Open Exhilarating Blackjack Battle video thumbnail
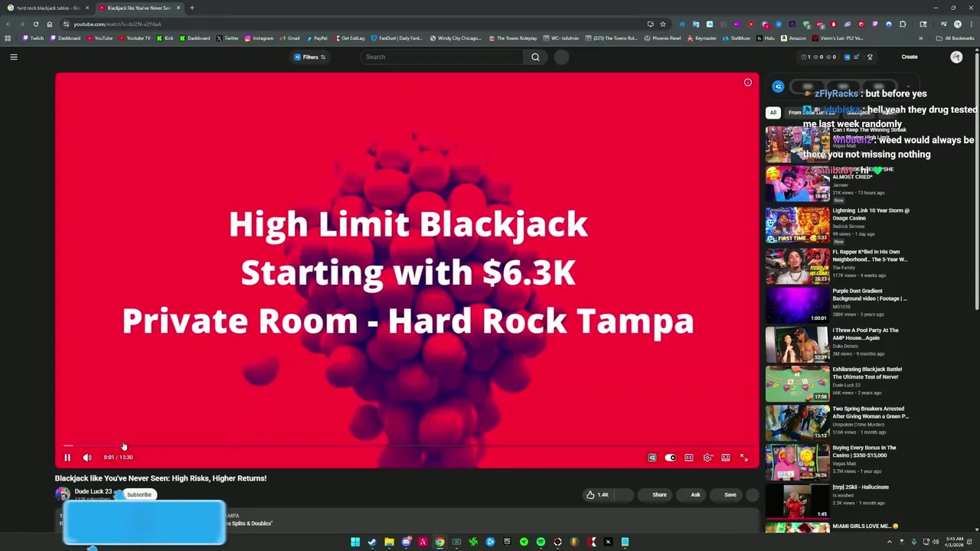 (797, 383)
